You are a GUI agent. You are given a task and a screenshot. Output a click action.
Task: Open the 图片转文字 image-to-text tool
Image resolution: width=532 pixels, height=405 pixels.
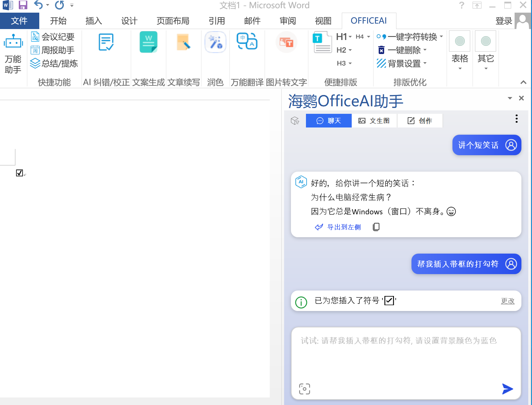coord(286,42)
